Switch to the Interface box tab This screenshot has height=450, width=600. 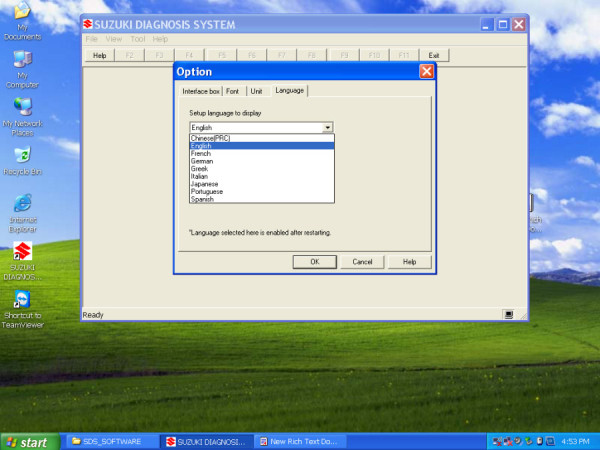(x=200, y=91)
